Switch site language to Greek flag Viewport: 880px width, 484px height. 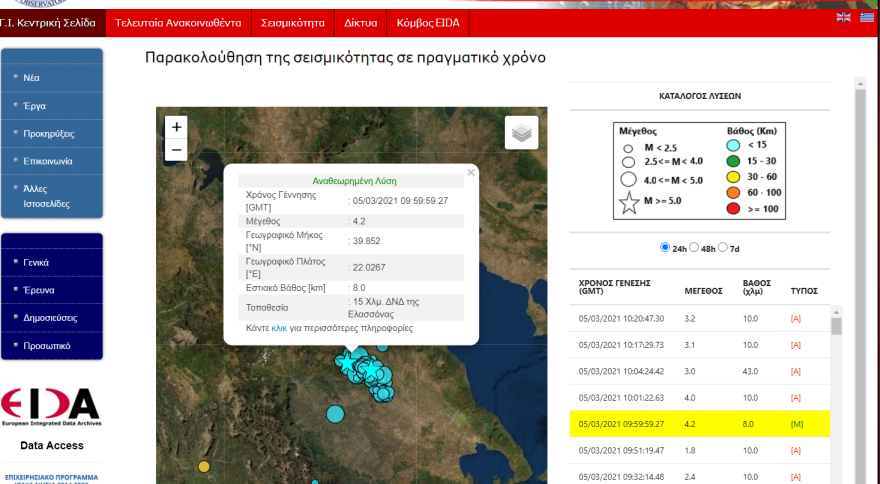coord(867,17)
